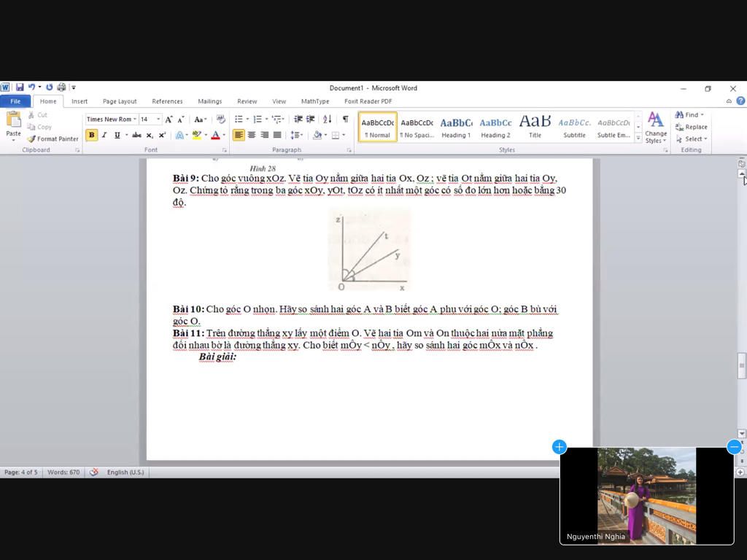Click the Redo icon in the title bar

click(x=49, y=87)
